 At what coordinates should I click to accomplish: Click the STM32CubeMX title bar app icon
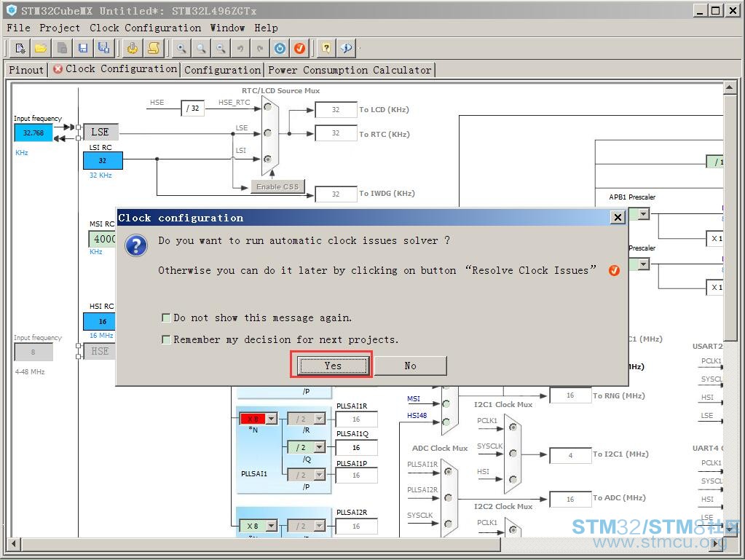tap(12, 10)
